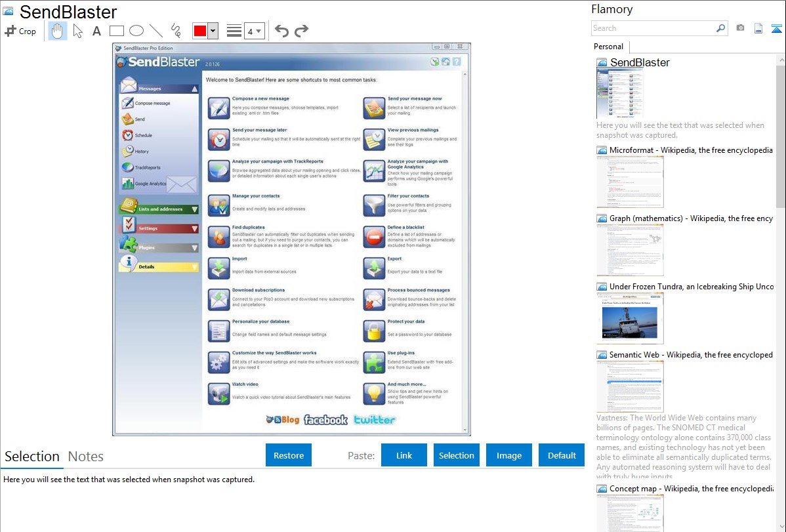
Task: Click the Link paste button
Action: coord(404,455)
